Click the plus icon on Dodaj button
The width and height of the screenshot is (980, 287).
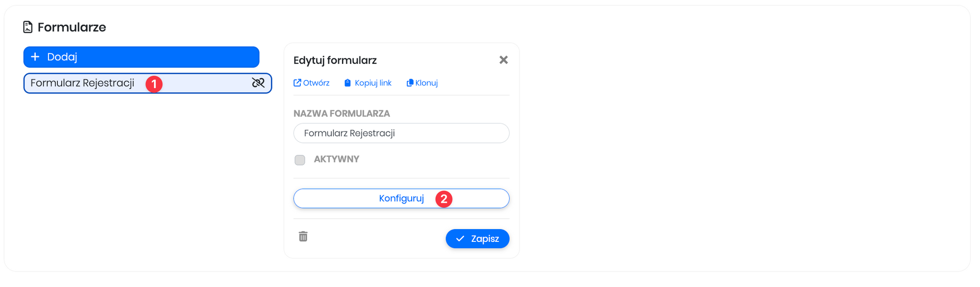pyautogui.click(x=35, y=57)
